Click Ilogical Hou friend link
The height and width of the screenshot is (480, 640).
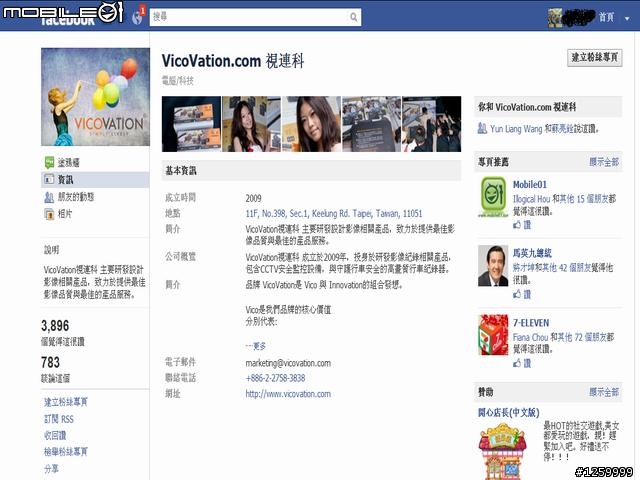[x=531, y=199]
